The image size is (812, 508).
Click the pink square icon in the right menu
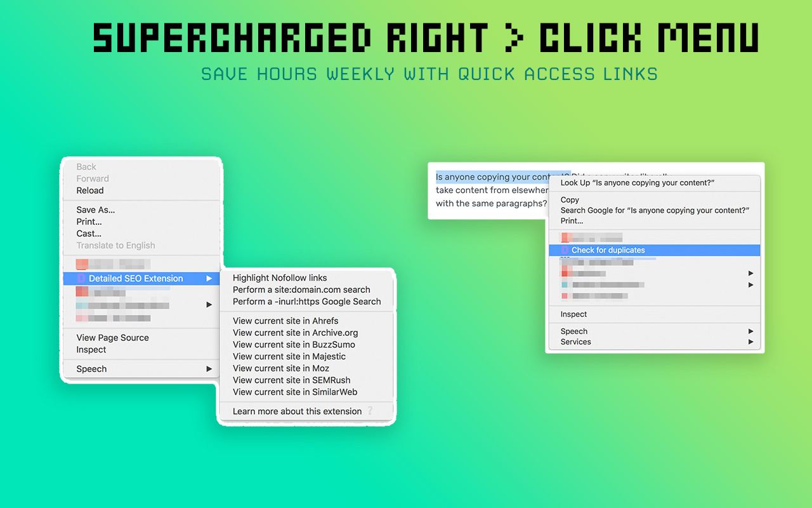[565, 296]
